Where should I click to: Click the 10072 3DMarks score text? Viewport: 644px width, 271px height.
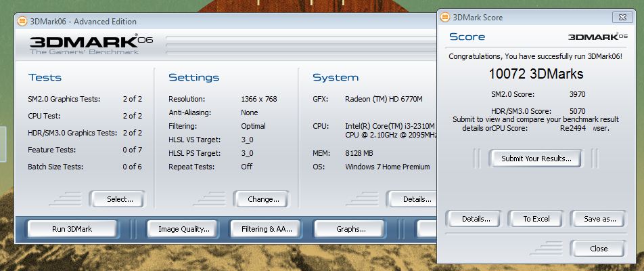[536, 74]
